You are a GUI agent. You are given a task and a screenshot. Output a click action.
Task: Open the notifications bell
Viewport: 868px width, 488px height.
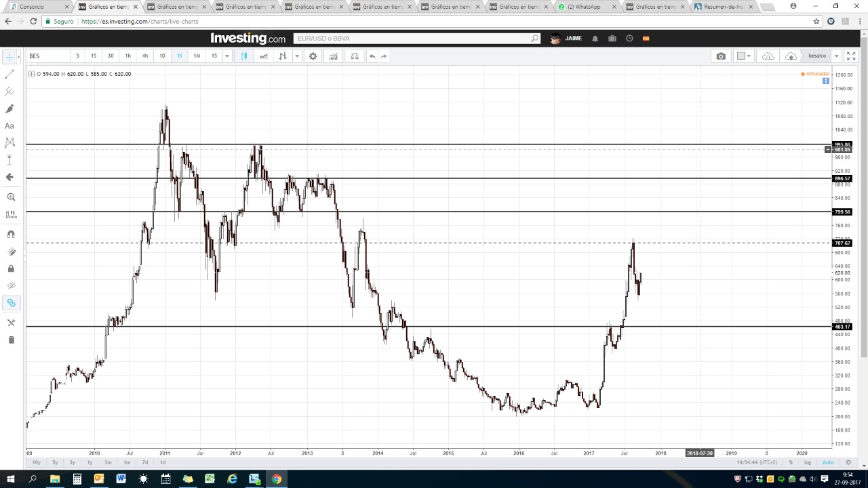(x=595, y=39)
